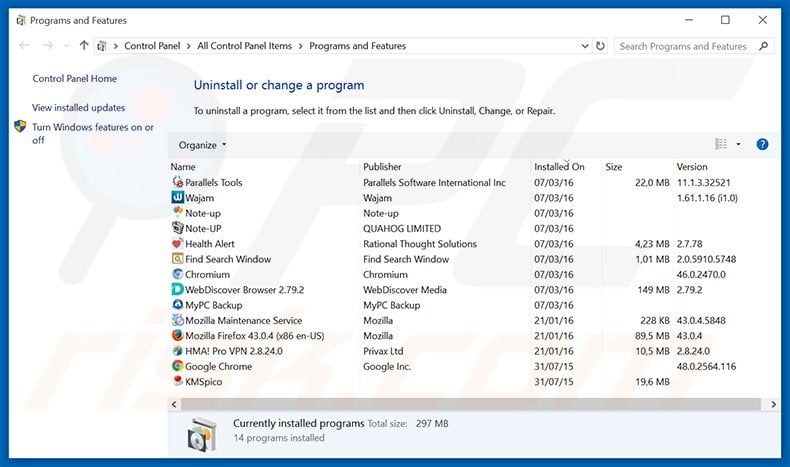Open Control Panel Home link

click(74, 79)
